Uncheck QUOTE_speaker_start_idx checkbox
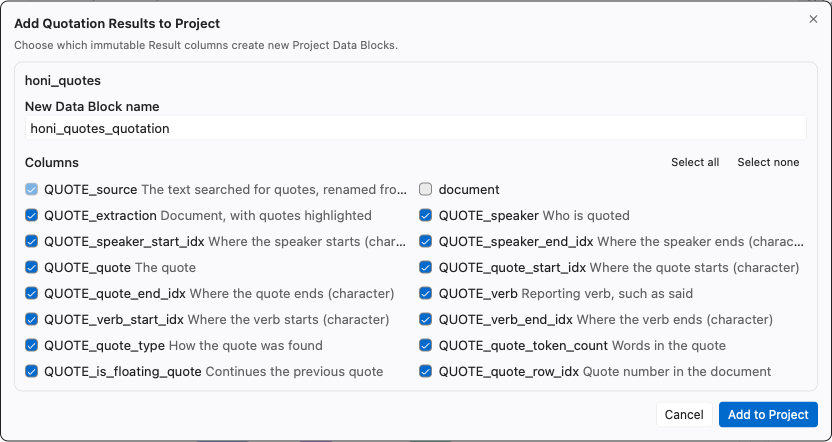This screenshot has height=442, width=832. click(31, 241)
